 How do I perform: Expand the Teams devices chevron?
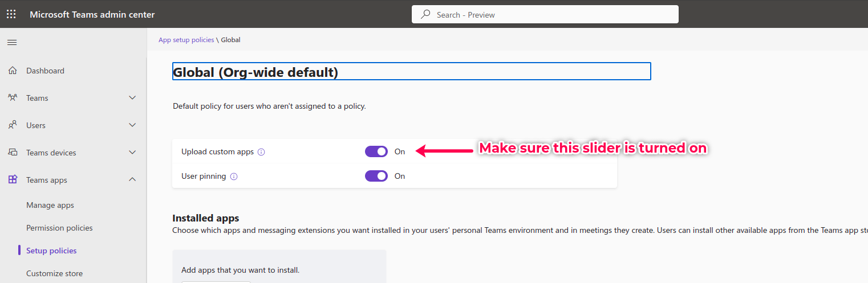click(132, 153)
